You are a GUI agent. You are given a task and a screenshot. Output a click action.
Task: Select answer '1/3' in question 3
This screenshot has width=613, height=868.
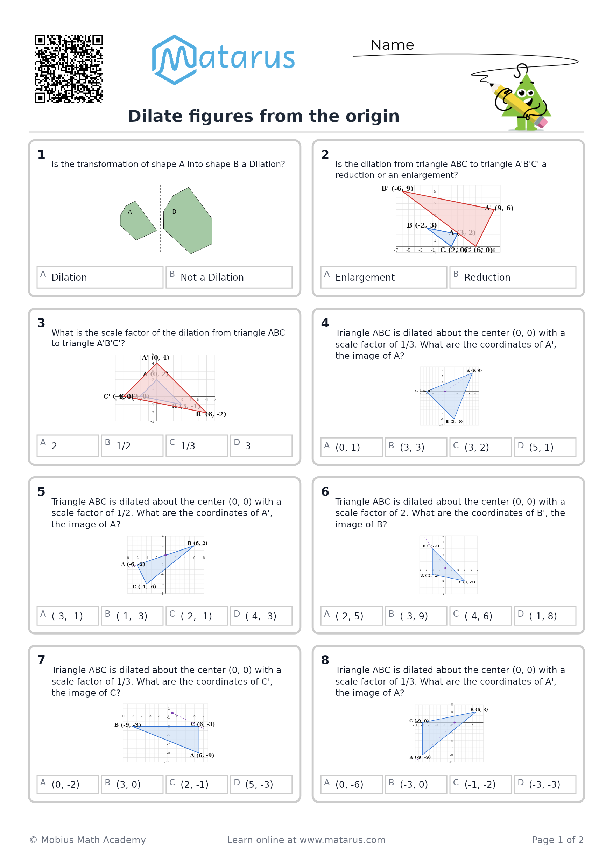tap(197, 446)
